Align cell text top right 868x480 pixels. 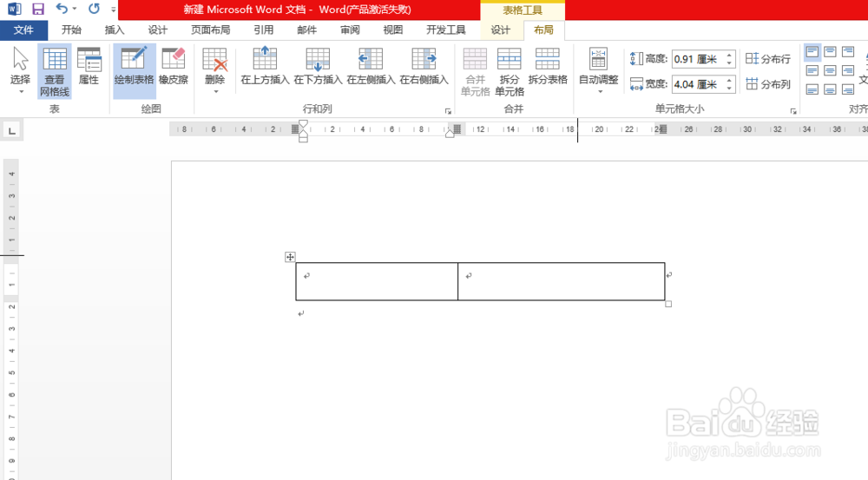click(847, 52)
